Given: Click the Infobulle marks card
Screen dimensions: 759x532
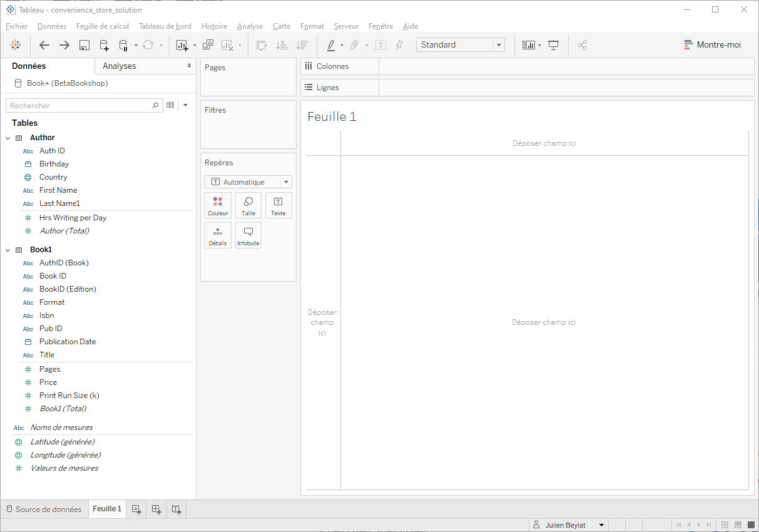Looking at the screenshot, I should [248, 235].
